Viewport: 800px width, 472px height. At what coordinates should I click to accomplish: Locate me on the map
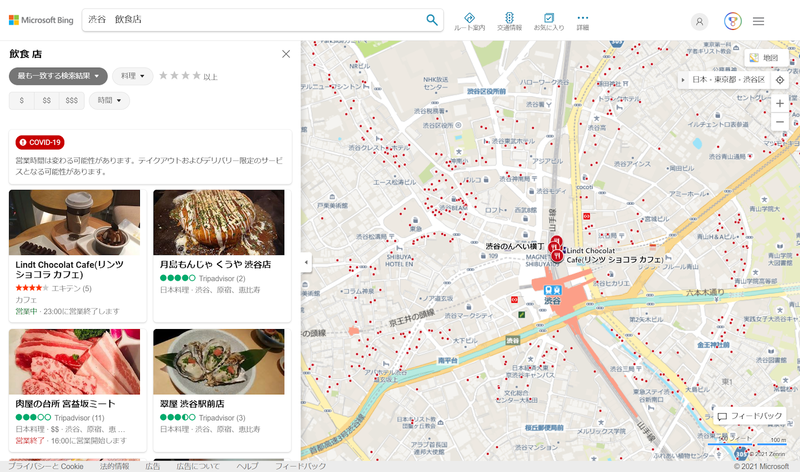point(780,80)
